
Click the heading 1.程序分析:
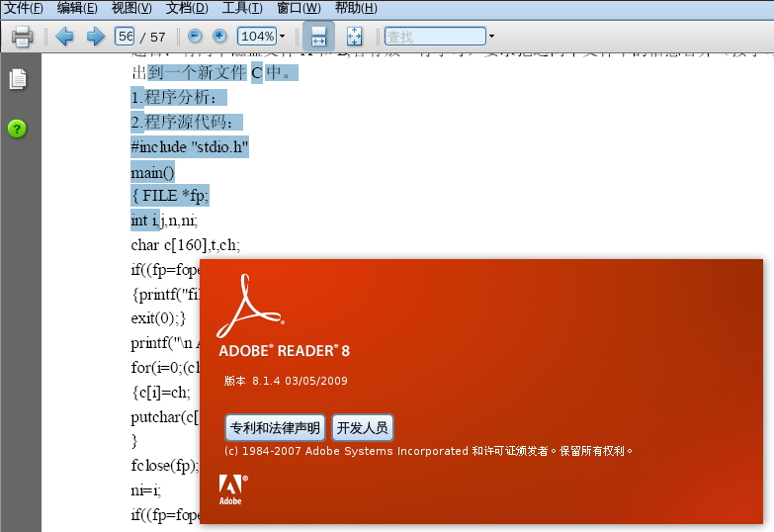[179, 97]
